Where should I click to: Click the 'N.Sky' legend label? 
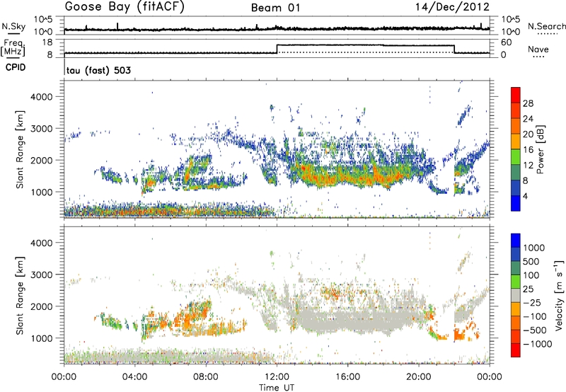click(13, 26)
